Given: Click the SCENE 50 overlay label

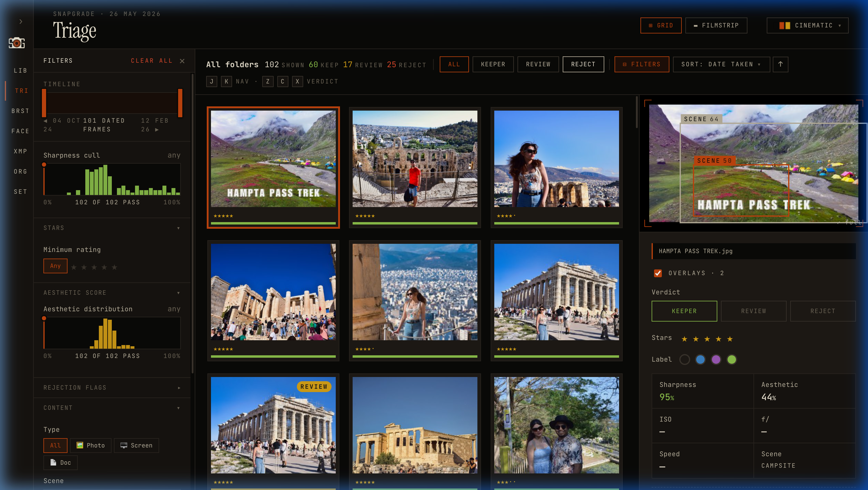Looking at the screenshot, I should pyautogui.click(x=714, y=161).
